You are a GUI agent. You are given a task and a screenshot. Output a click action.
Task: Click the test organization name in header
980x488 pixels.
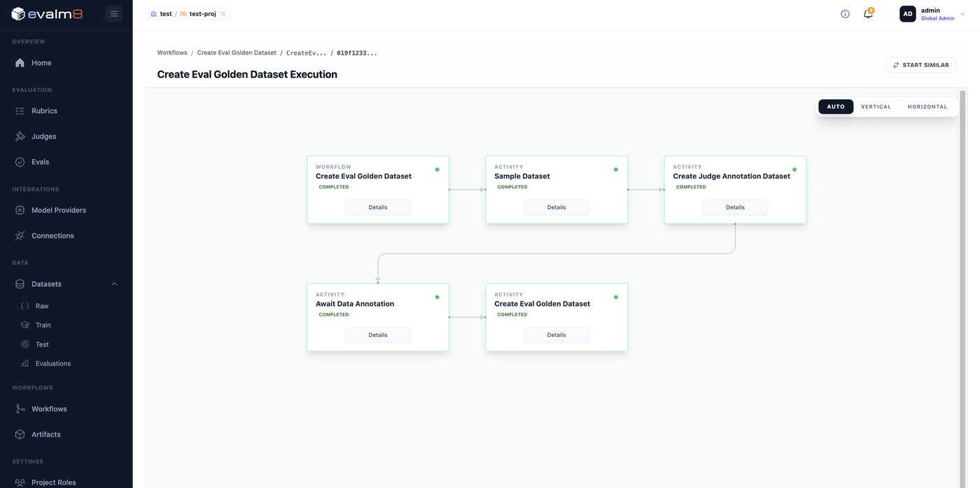coord(166,14)
